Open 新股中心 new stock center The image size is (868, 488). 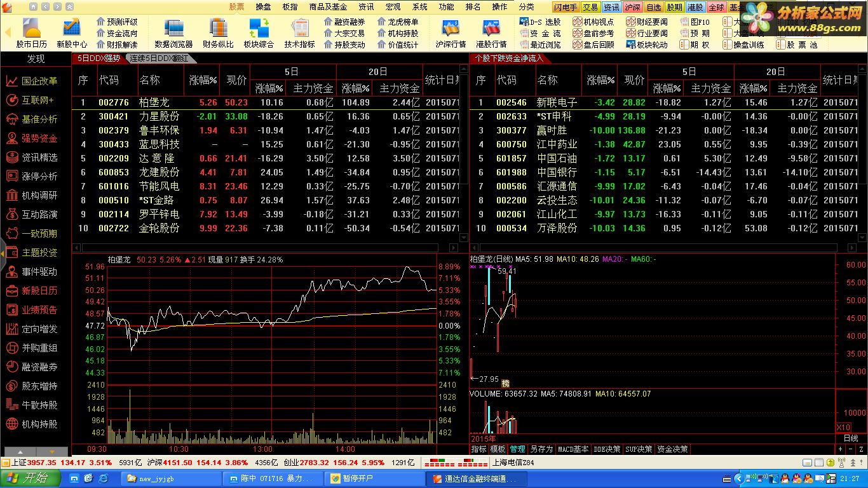72,33
